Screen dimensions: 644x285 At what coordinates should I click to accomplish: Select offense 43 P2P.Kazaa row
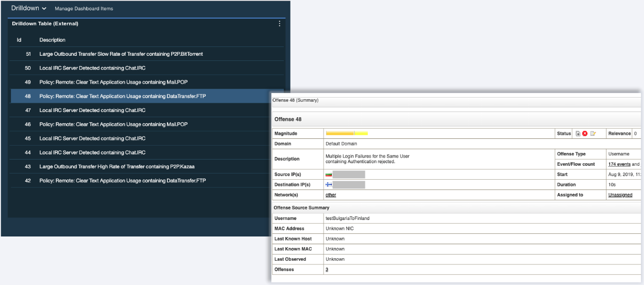pyautogui.click(x=117, y=167)
